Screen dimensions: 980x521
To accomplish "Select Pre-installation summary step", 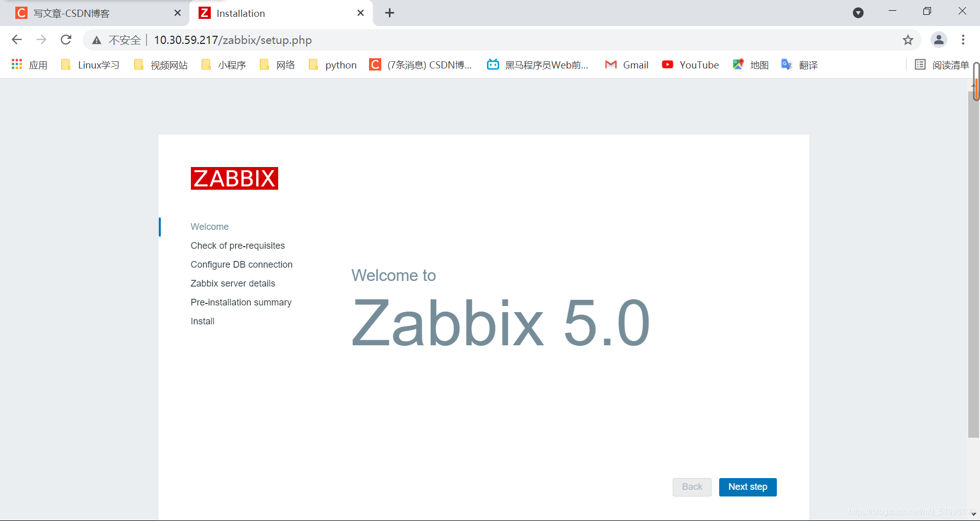I will 241,302.
